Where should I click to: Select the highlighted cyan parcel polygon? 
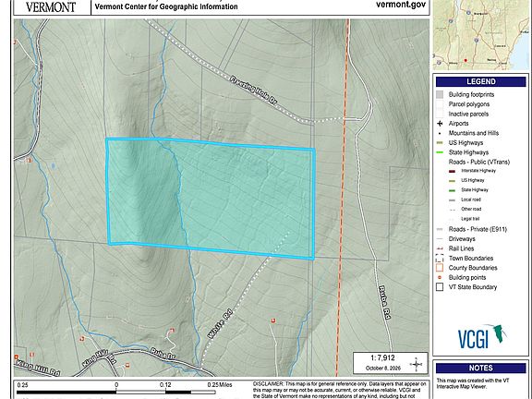tap(211, 199)
